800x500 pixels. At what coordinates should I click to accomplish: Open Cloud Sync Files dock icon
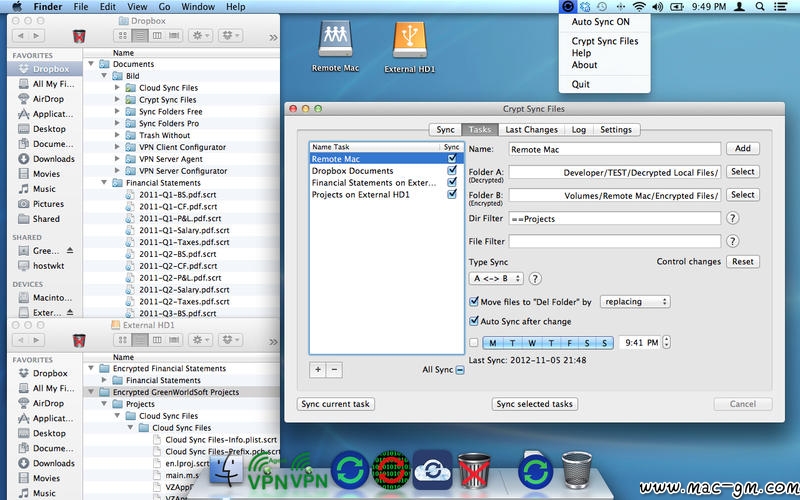(x=433, y=470)
